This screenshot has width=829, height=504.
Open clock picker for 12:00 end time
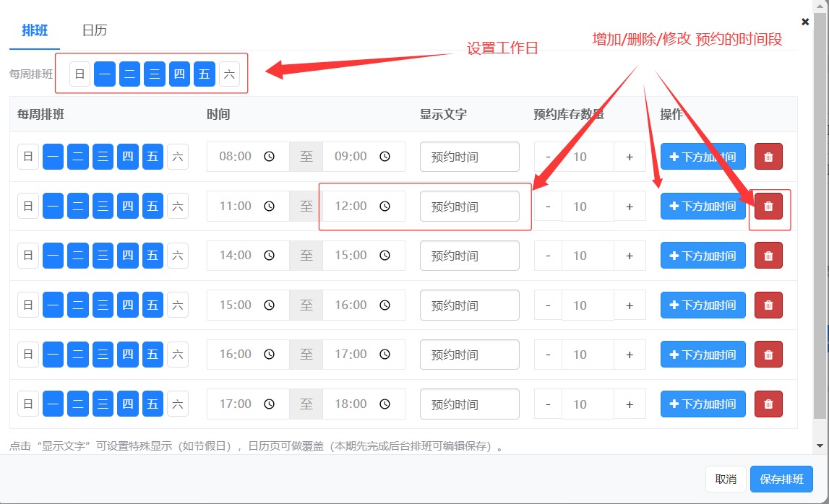point(385,207)
